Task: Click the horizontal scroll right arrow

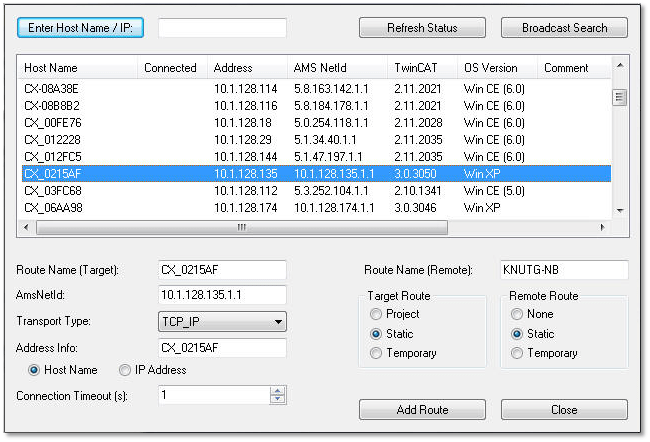Action: [x=602, y=227]
